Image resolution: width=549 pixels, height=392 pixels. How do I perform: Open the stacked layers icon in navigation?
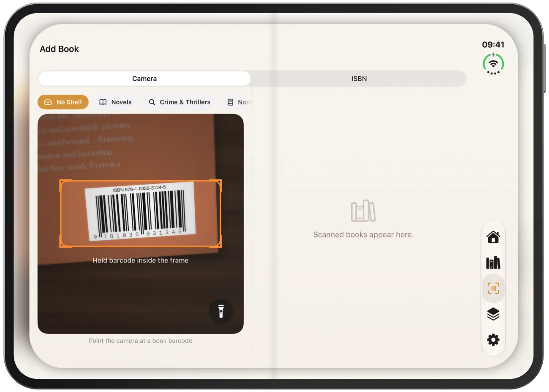click(x=493, y=314)
